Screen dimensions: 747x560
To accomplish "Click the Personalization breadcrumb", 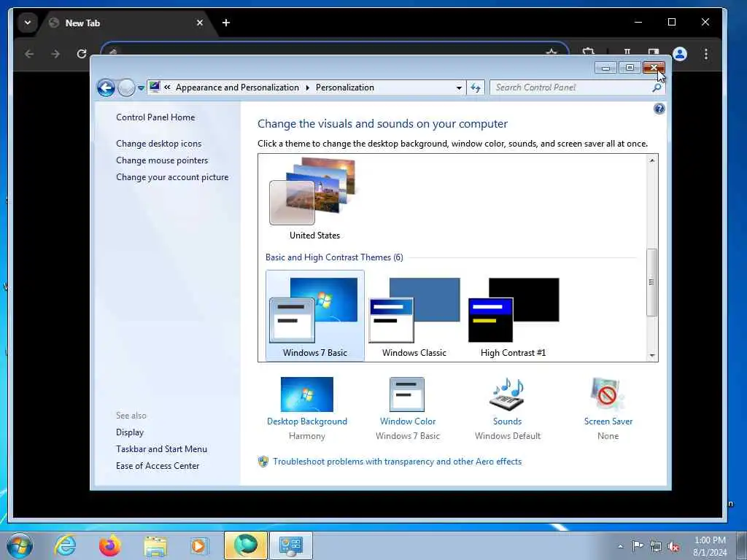I will pyautogui.click(x=345, y=87).
